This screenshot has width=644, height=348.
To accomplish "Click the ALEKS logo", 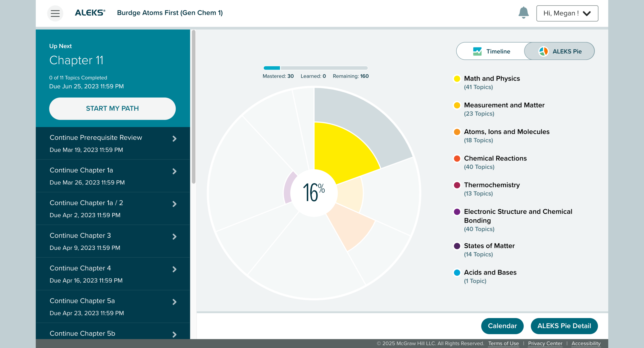I will [90, 13].
